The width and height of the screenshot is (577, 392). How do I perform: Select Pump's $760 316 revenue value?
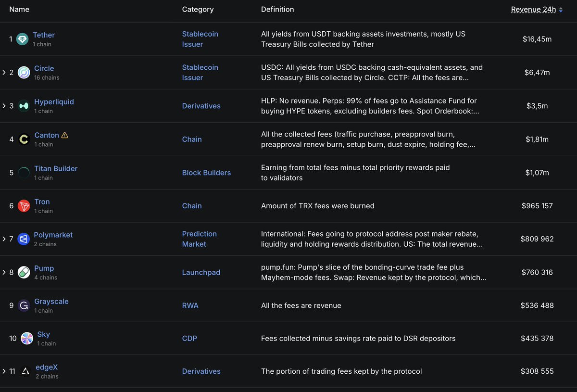point(537,272)
